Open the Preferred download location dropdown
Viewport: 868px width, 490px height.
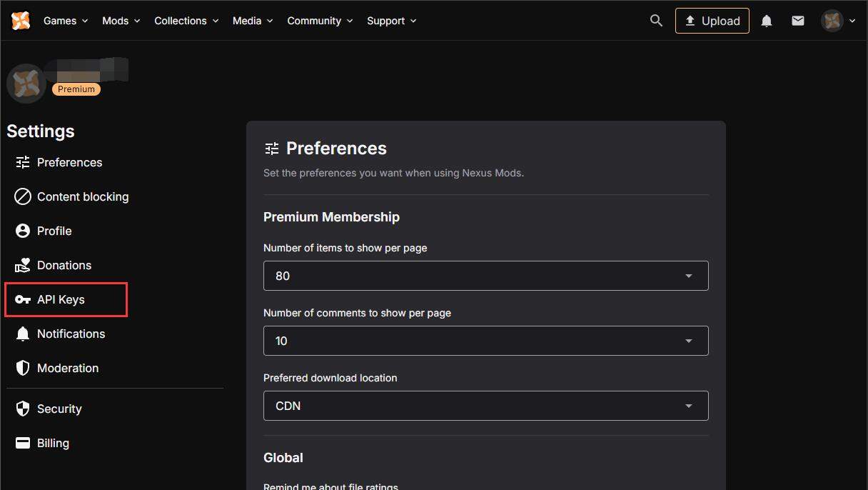(485, 406)
